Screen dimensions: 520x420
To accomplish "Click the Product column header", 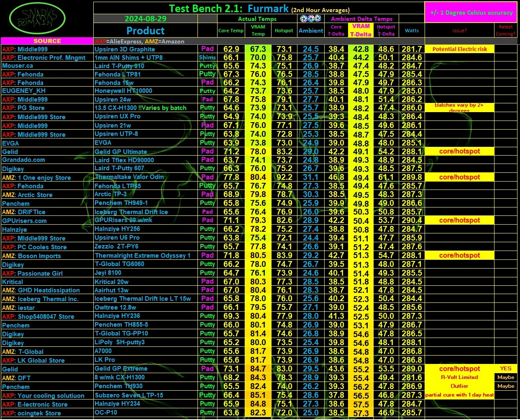I will coord(146,30).
